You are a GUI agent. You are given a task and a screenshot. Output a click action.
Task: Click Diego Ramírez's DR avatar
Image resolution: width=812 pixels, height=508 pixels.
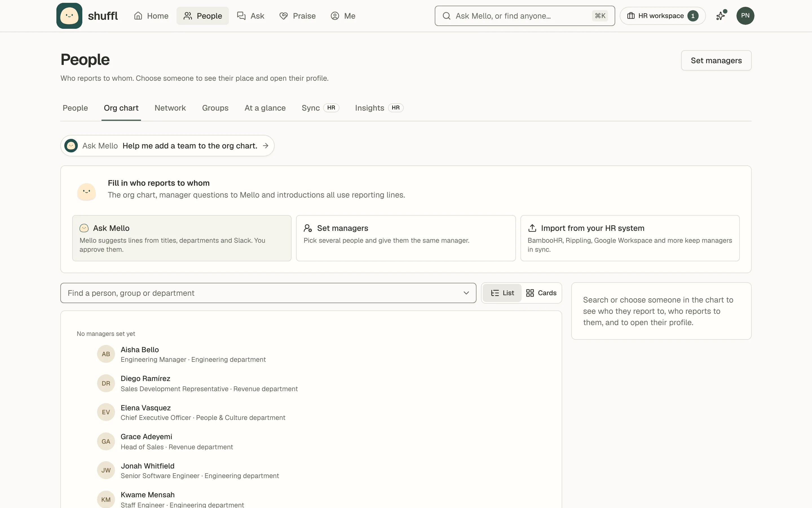click(x=106, y=383)
